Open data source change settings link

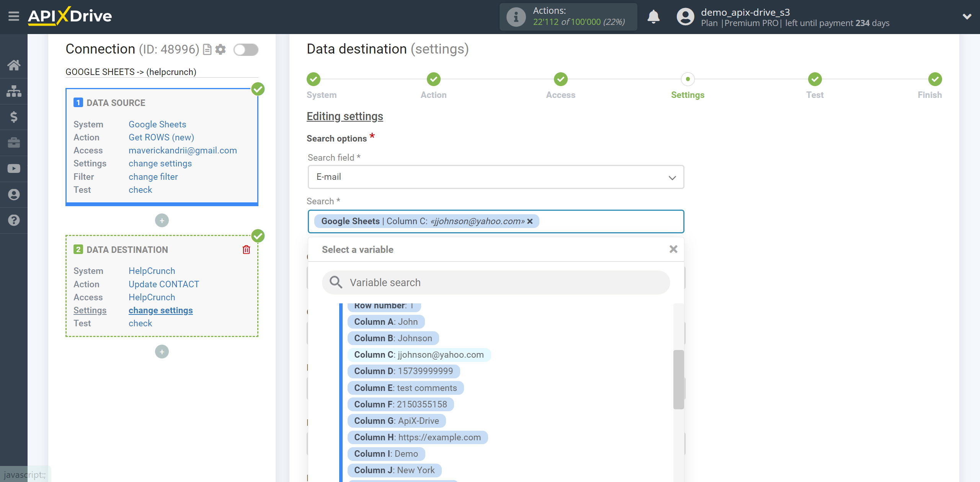160,163
